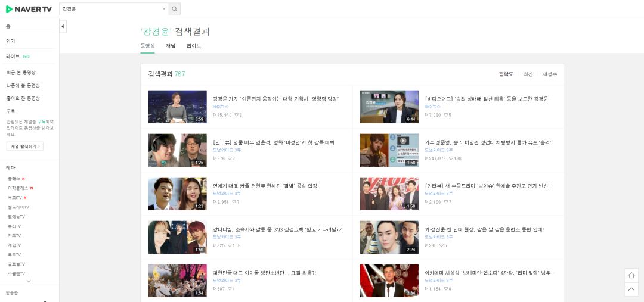Open SBS뉴스 channel under 비디오머그 video
This screenshot has width=644, height=302.
pos(433,107)
